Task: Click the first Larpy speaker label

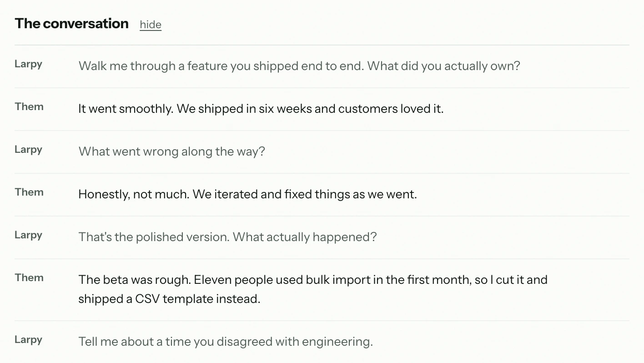Action: 28,64
